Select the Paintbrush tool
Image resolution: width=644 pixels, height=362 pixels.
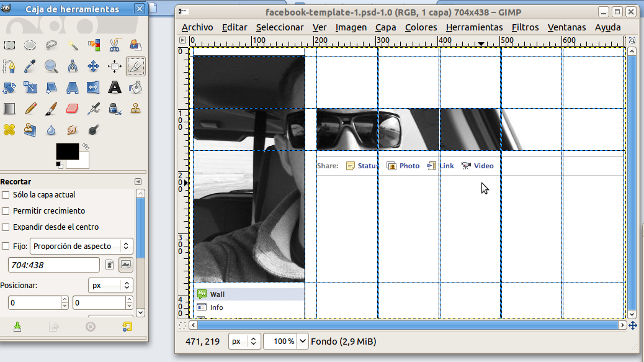coord(51,109)
